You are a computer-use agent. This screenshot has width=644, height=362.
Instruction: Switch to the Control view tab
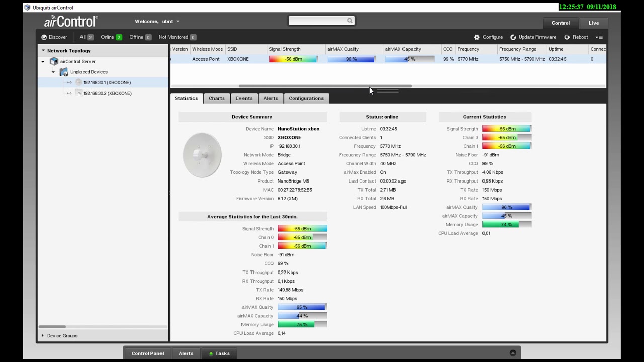pos(560,23)
